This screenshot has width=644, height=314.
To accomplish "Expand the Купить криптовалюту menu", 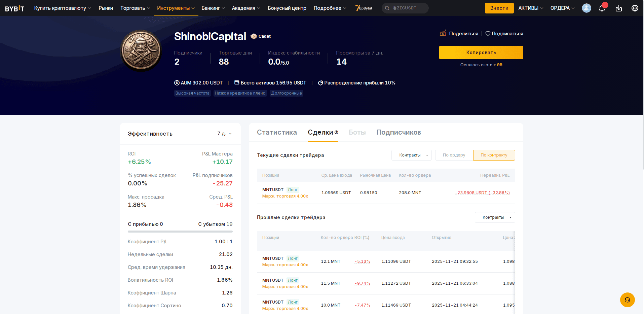I will coord(63,8).
